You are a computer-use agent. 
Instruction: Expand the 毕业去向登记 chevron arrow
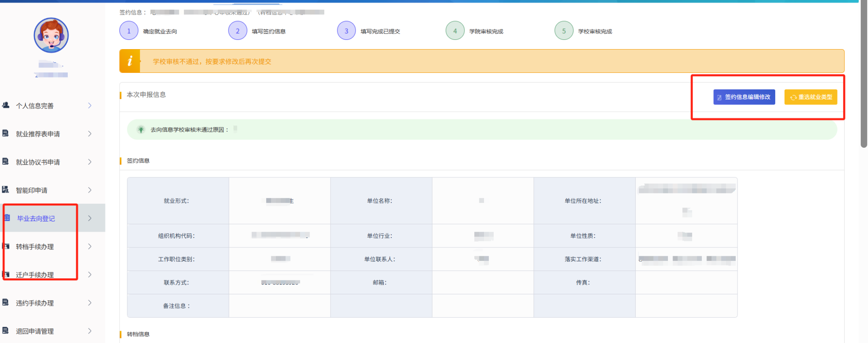[x=89, y=218]
